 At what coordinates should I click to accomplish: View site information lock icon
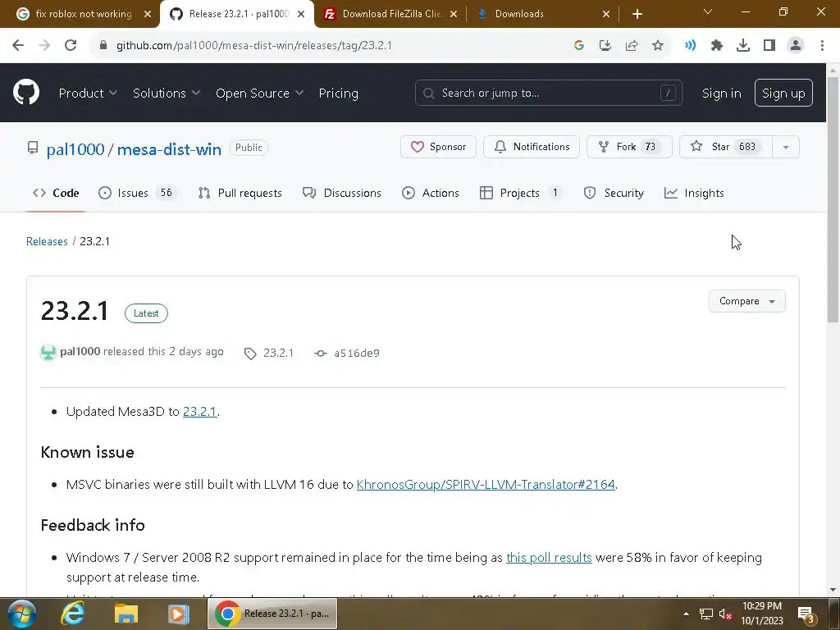pyautogui.click(x=103, y=46)
